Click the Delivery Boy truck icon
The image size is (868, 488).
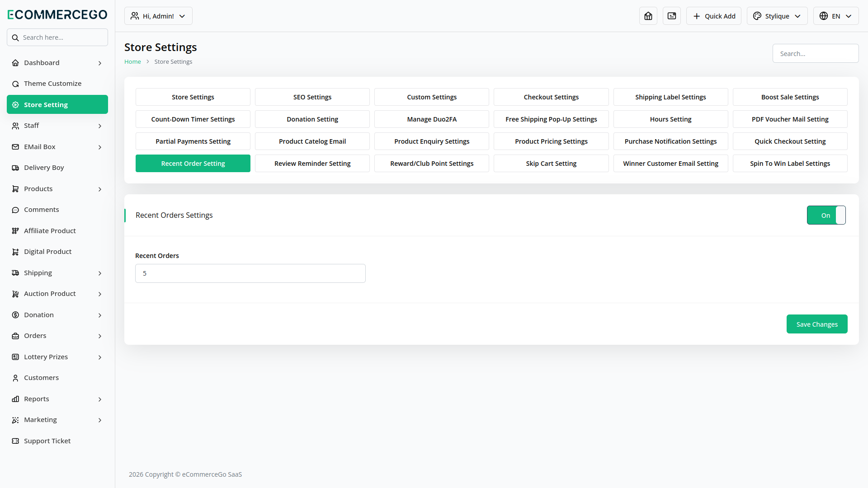point(15,168)
